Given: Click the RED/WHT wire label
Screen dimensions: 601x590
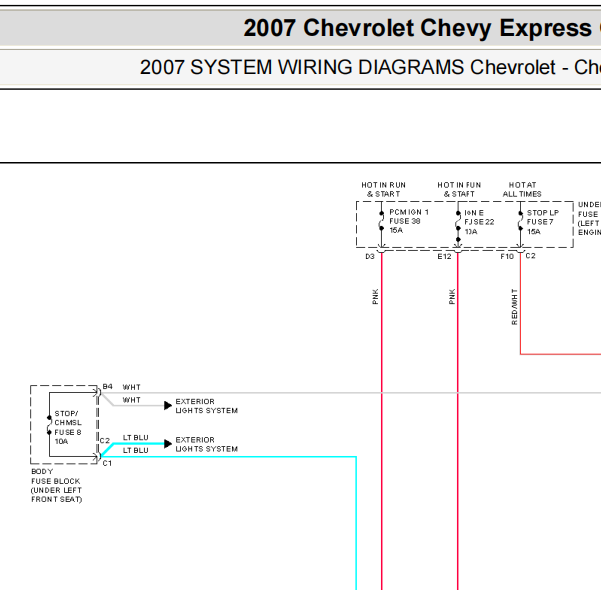Looking at the screenshot, I should (x=514, y=307).
